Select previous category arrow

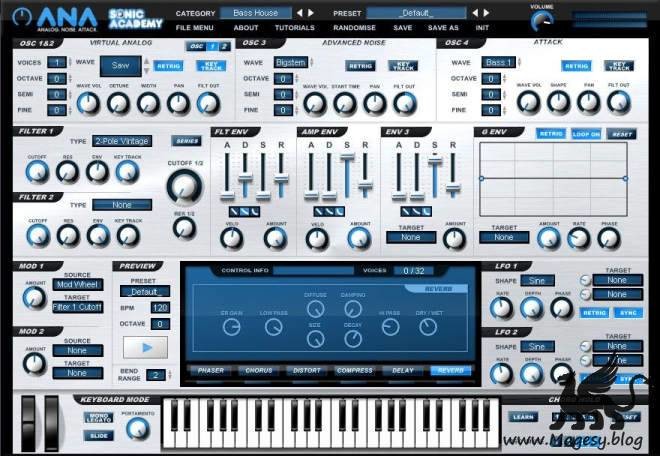click(x=299, y=13)
